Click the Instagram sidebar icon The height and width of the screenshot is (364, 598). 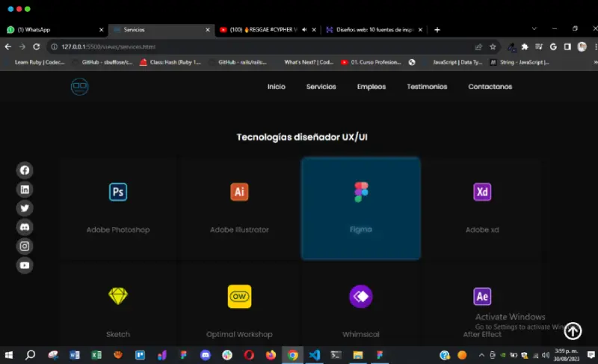[25, 246]
